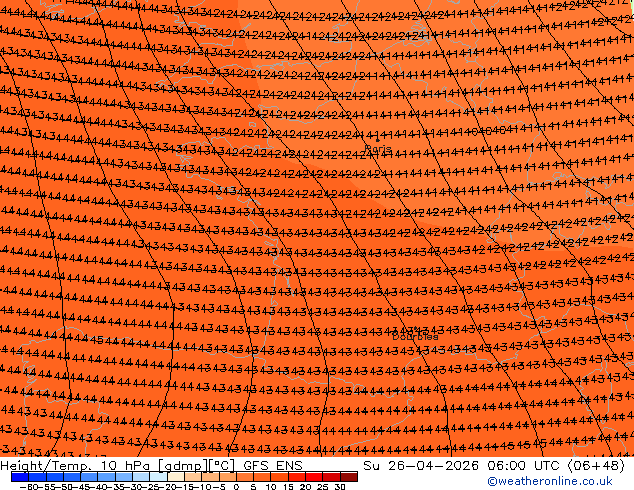Click the '25' legend scale value
Viewport: 634px width, 490px height.
(x=323, y=486)
